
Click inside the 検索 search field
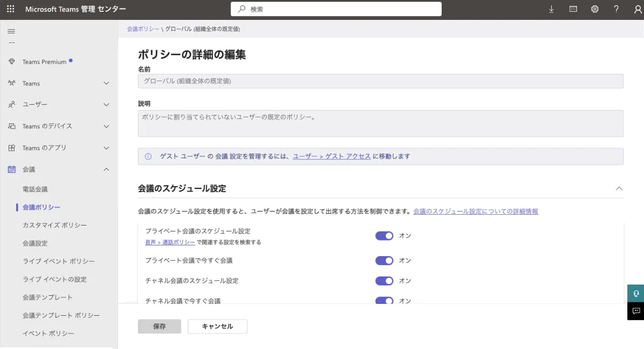[x=336, y=9]
